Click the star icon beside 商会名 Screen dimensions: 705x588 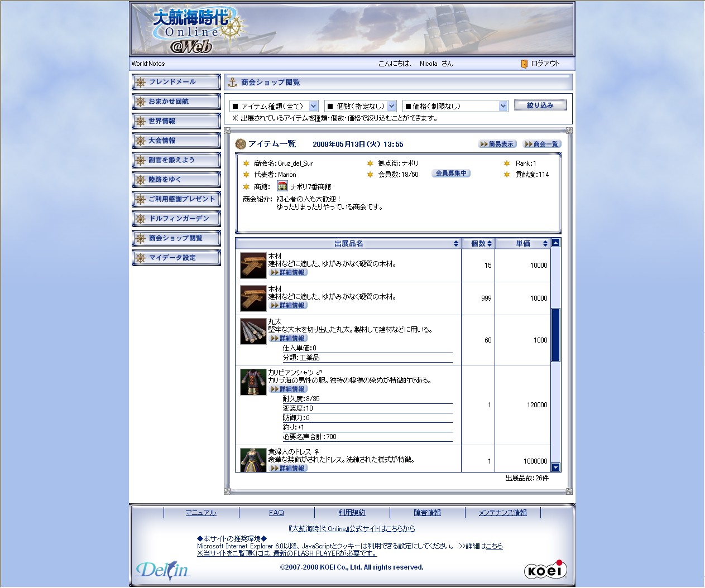tap(246, 163)
